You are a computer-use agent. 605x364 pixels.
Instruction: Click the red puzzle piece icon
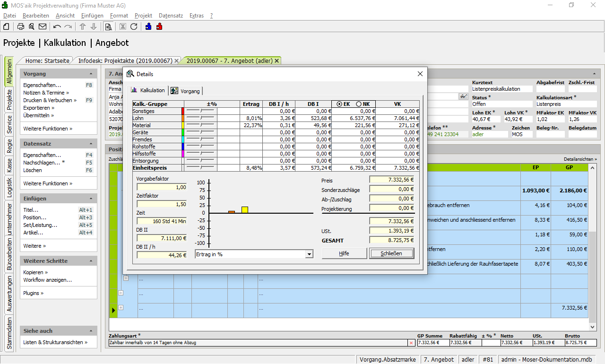159,26
